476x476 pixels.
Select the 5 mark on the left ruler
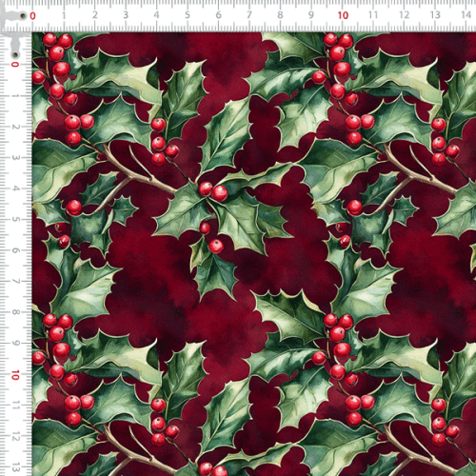pyautogui.click(x=15, y=219)
